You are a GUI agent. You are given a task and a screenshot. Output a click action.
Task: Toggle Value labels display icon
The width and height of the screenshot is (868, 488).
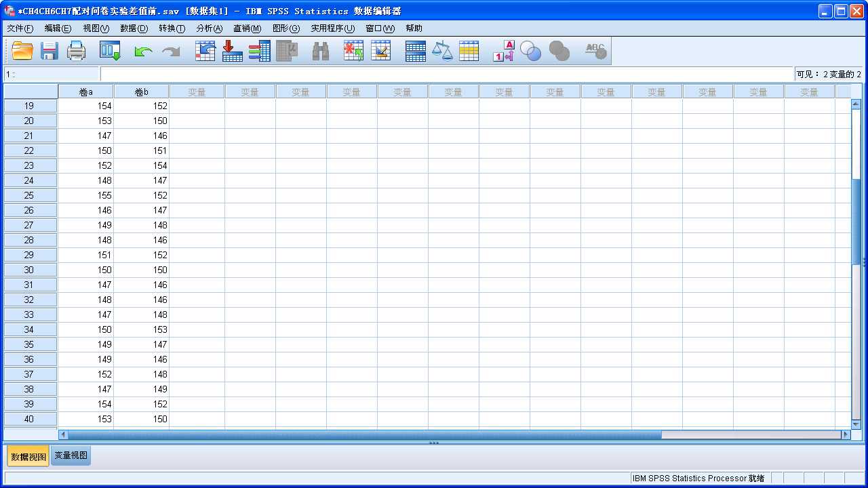[504, 52]
